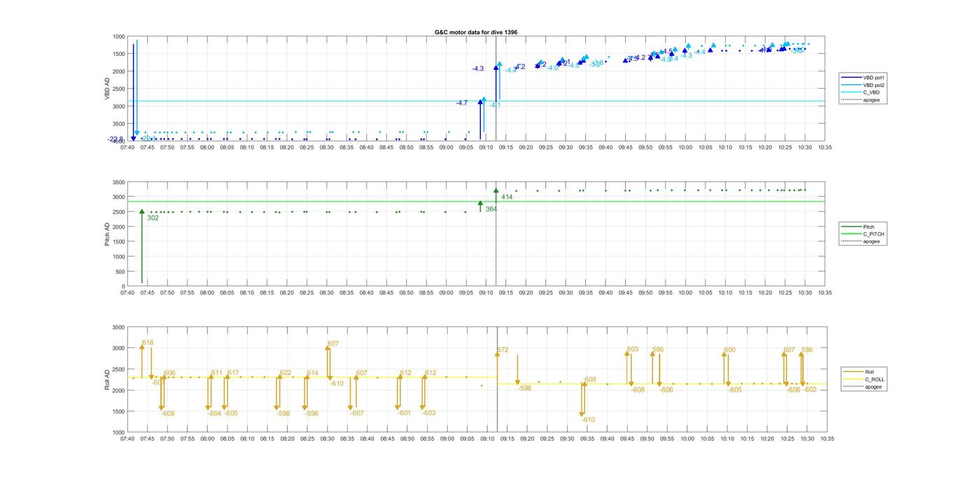Click the roll data label "598"
Screen dimensions: 980x485
click(x=807, y=350)
